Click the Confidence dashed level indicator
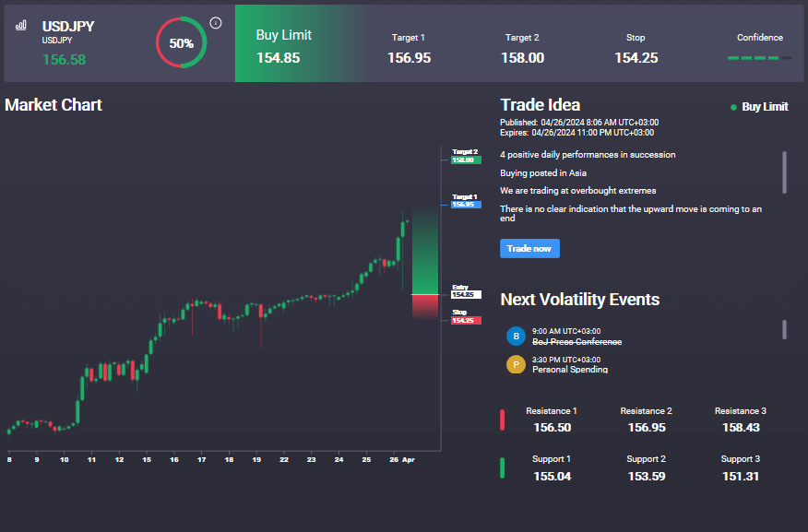Image resolution: width=808 pixels, height=532 pixels. (x=759, y=58)
